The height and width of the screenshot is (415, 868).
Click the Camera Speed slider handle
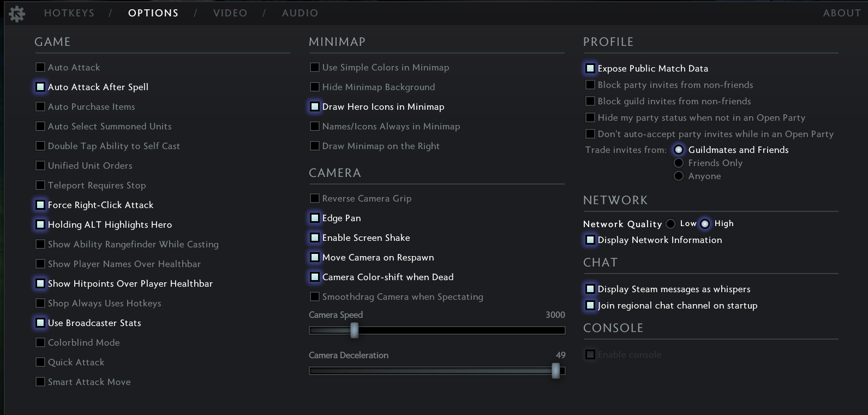pyautogui.click(x=355, y=330)
